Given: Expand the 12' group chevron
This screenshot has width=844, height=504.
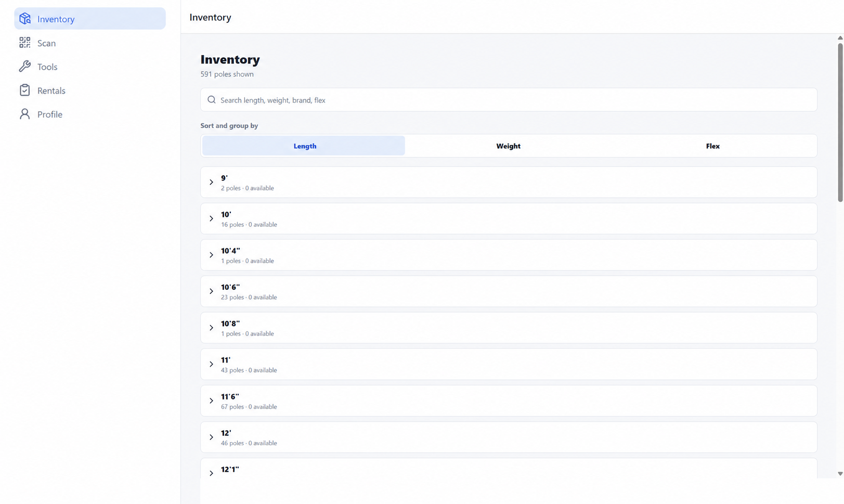Looking at the screenshot, I should click(211, 437).
